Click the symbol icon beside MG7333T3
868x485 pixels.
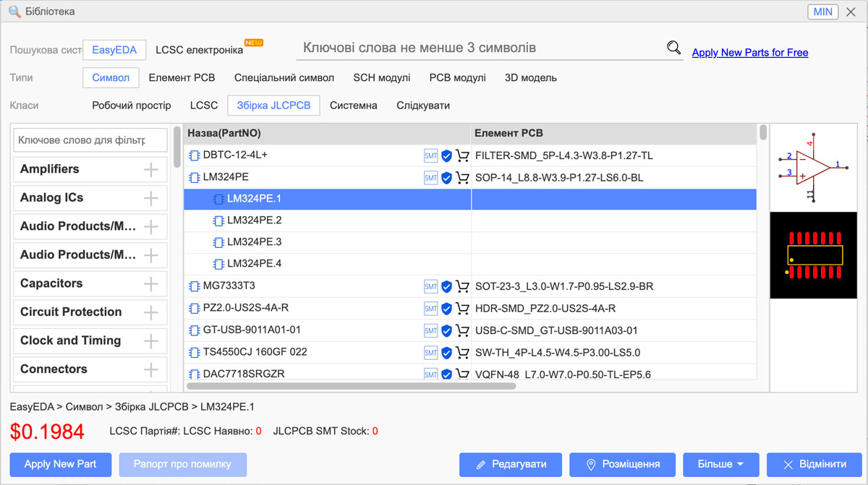click(x=195, y=286)
